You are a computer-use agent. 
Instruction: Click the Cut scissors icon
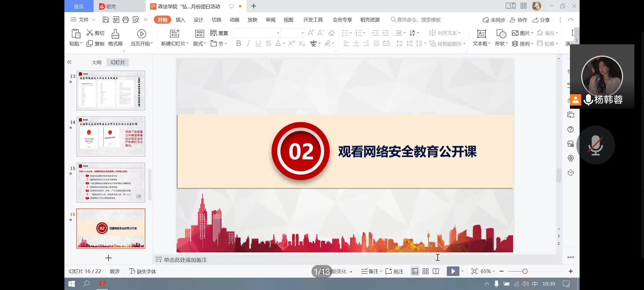[90, 33]
